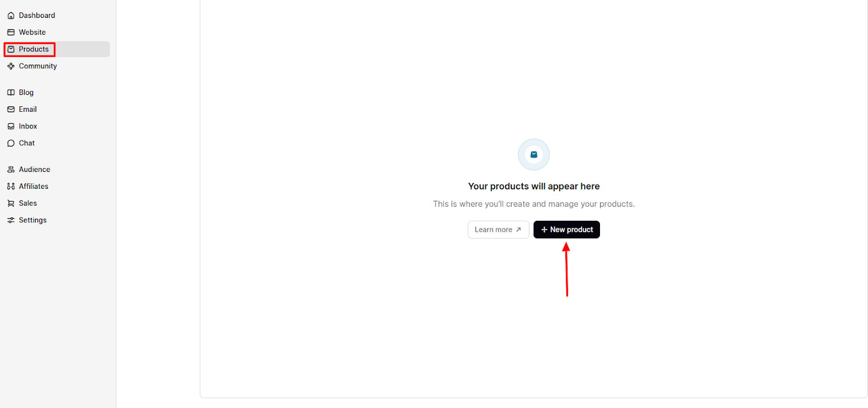The image size is (868, 408).
Task: Click the Sales cart icon
Action: 11,203
